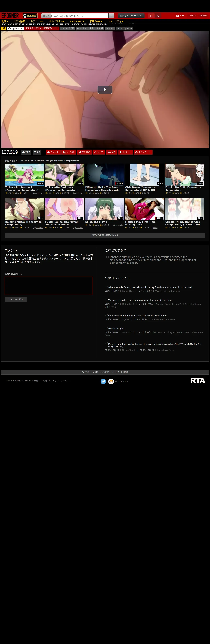Focus the あなたのコメント text area
Screen dimensions: 210x644
(x=48, y=285)
